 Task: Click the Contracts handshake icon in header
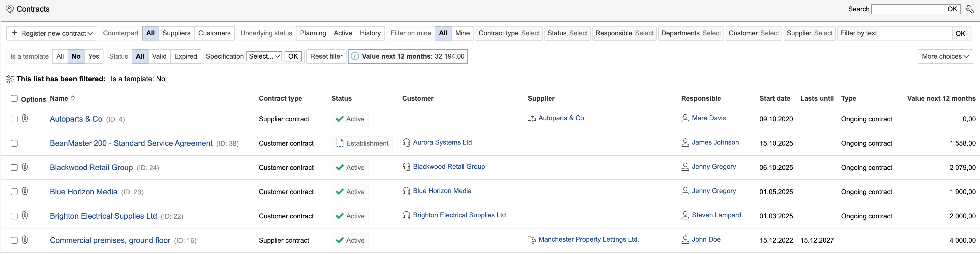[x=10, y=9]
